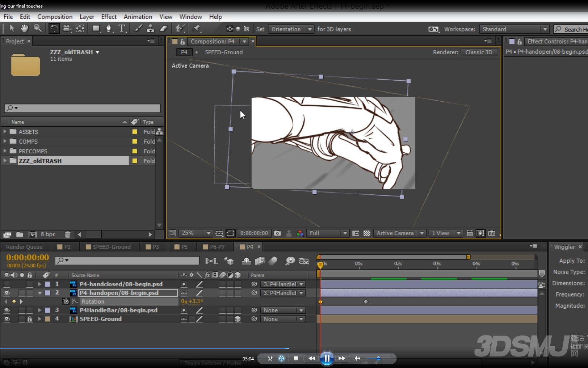This screenshot has width=588, height=368.
Task: Click the Classic 3D renderer button
Action: pos(479,52)
